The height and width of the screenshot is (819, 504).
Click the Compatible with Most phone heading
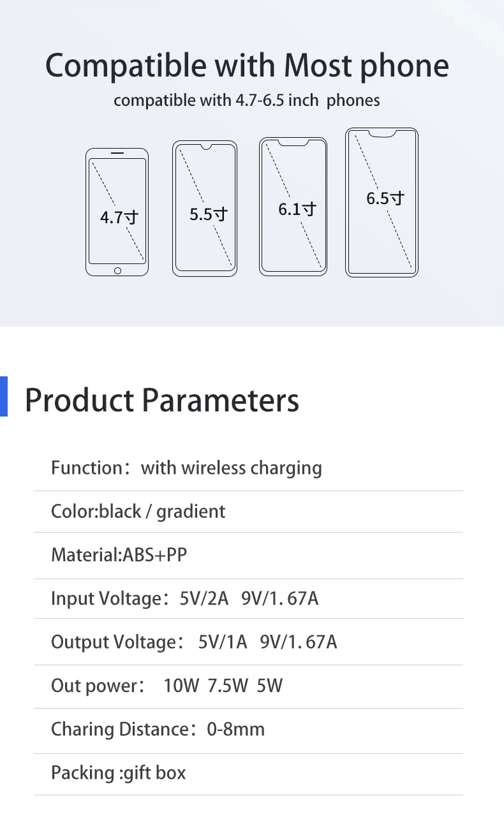click(247, 66)
